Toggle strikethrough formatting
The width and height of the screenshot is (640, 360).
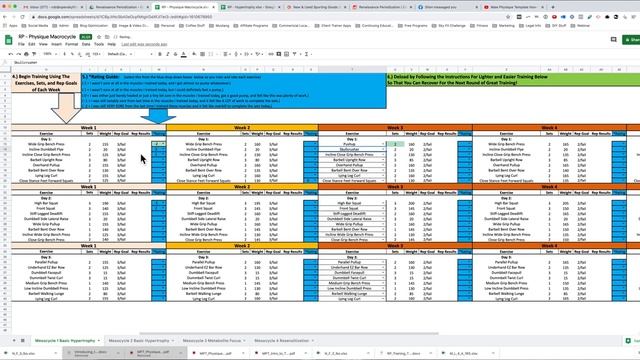point(176,54)
